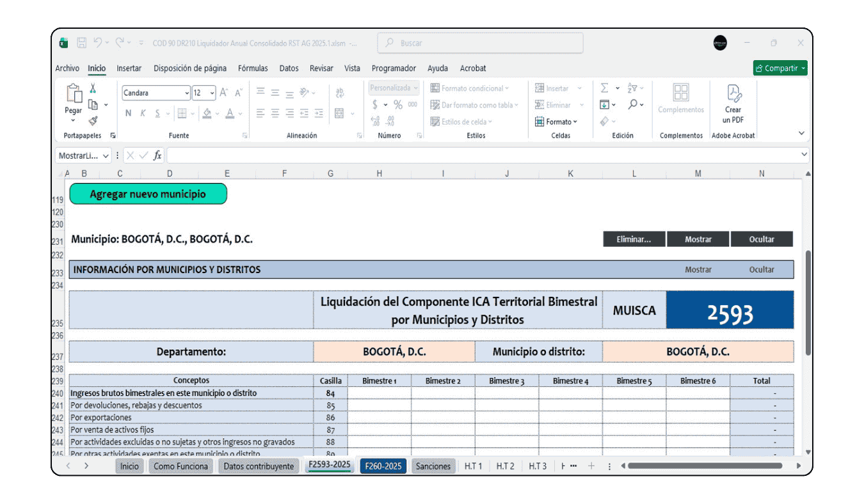Viewport: 864px width, 504px height.
Task: Open the Formato dropdown in Celdas
Action: point(560,122)
